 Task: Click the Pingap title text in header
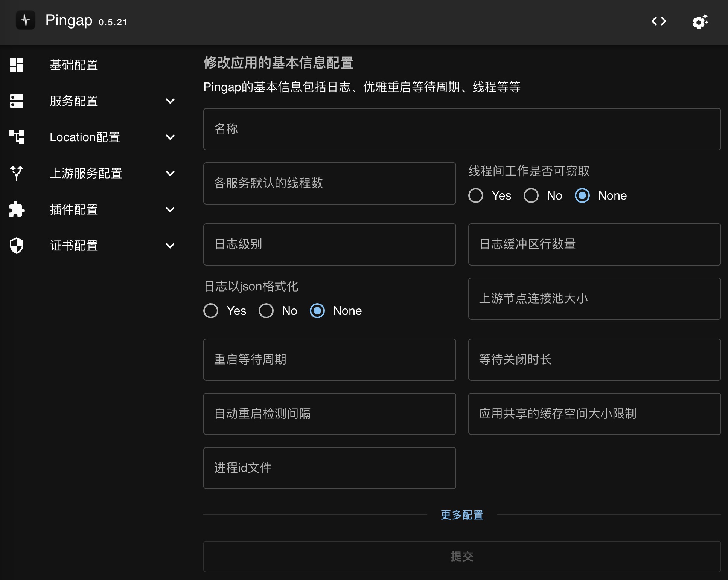point(69,20)
